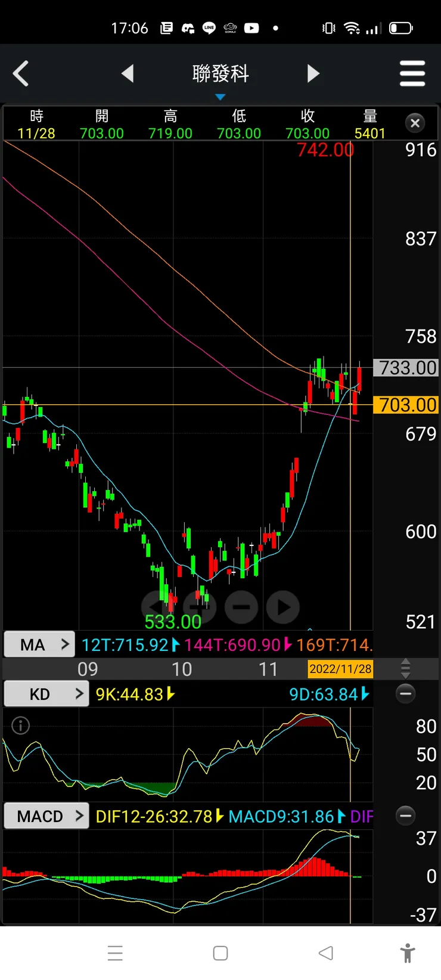Viewport: 441px width, 980px height.
Task: Tap the 144T:690.90 moving average value
Action: tap(232, 645)
